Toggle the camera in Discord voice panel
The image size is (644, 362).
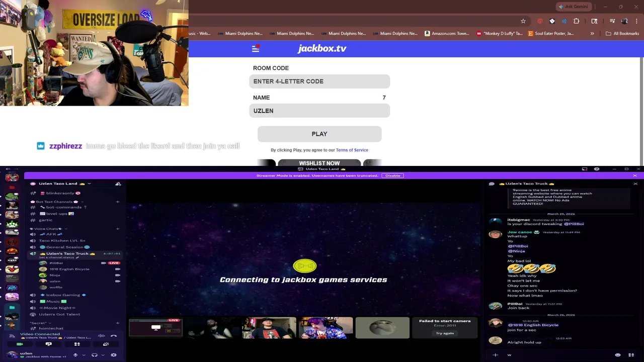coord(20,344)
